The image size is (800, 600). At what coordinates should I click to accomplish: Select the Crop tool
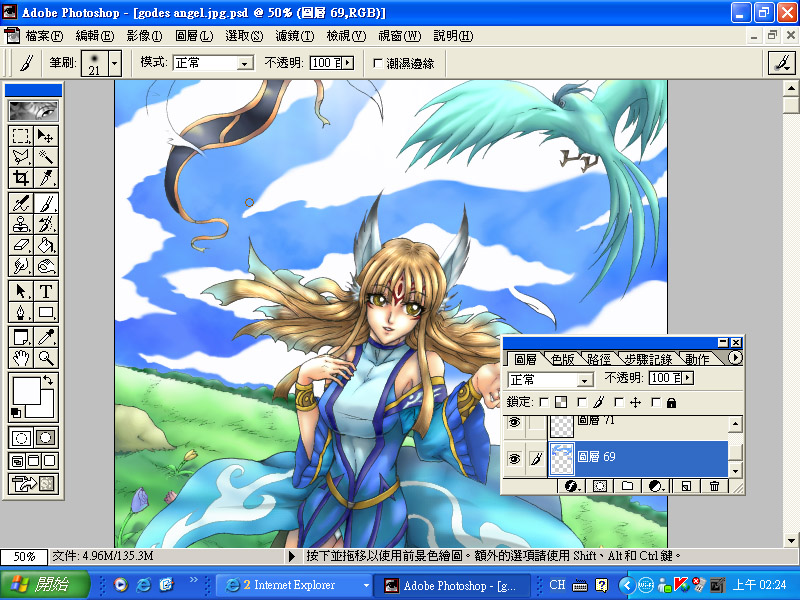tap(21, 178)
